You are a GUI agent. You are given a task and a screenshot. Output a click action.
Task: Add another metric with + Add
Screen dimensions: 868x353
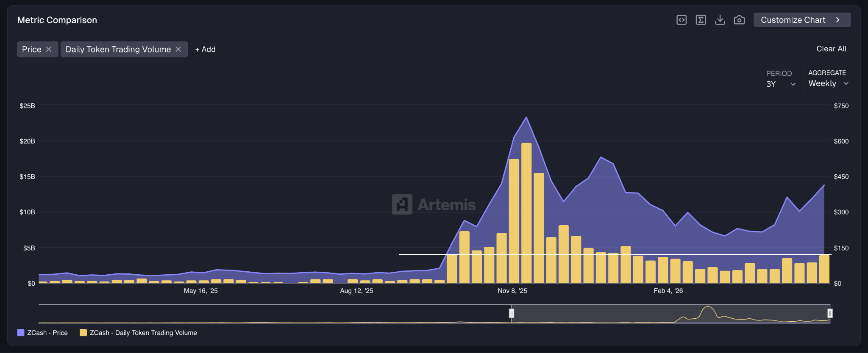click(x=205, y=50)
